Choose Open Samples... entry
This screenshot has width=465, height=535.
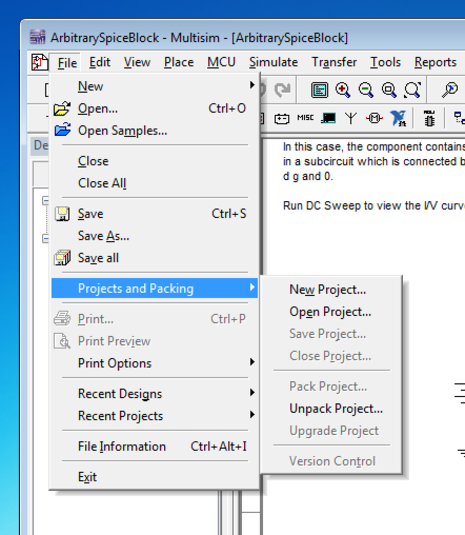(155, 131)
